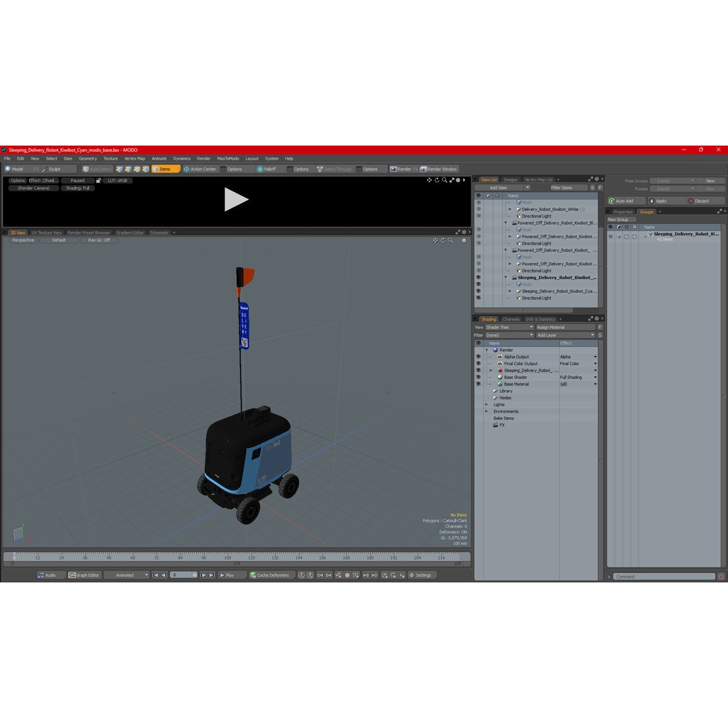Viewport: 728px width, 728px height.
Task: Toggle visibility of Sleeping_Delivery_Robot_Kiwibot_Cya item
Action: pos(478,291)
